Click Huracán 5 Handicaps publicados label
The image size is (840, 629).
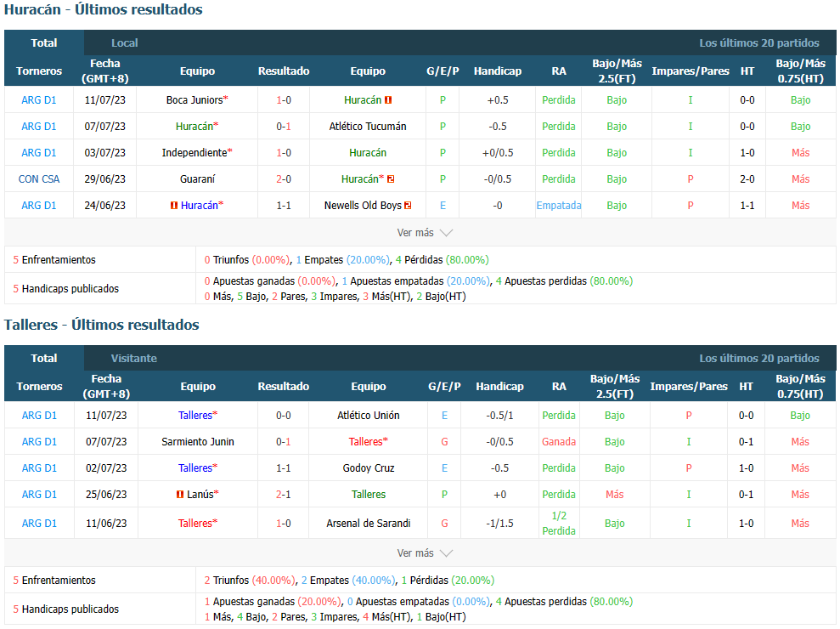pos(66,288)
